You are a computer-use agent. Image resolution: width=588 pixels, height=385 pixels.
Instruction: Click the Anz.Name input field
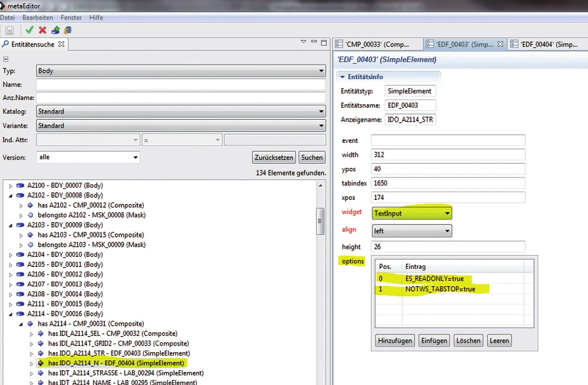pyautogui.click(x=181, y=98)
